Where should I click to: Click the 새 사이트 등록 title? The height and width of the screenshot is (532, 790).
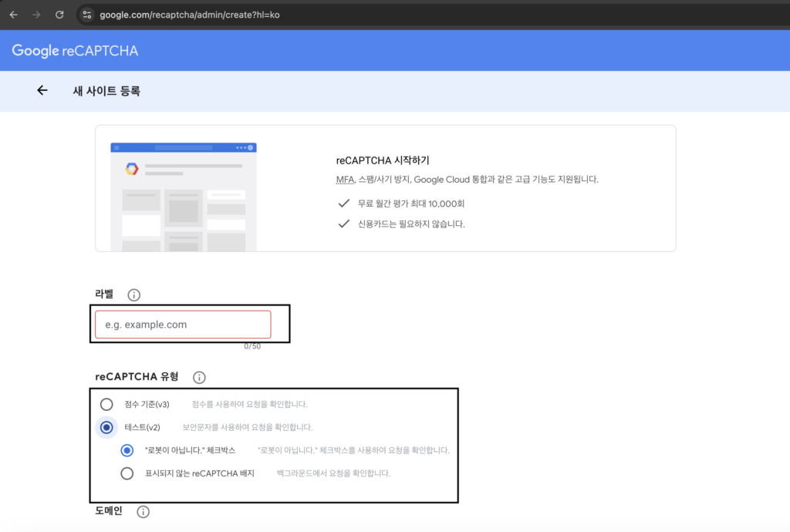coord(106,91)
